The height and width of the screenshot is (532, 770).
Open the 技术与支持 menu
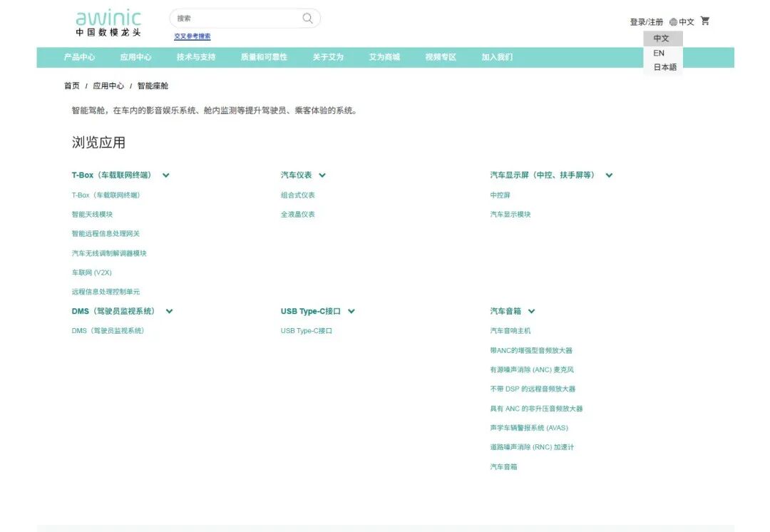tap(196, 57)
